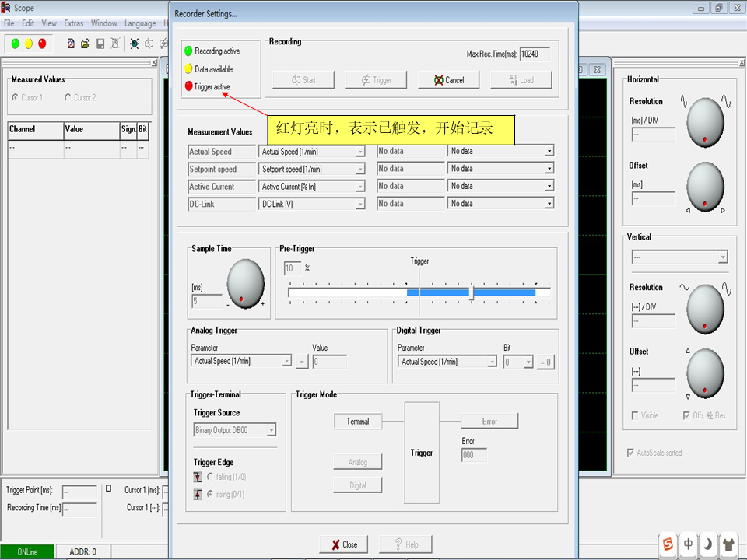Screen dimensions: 747x560
Task: Open the No data dropdown in DC-Link row
Action: coord(549,204)
